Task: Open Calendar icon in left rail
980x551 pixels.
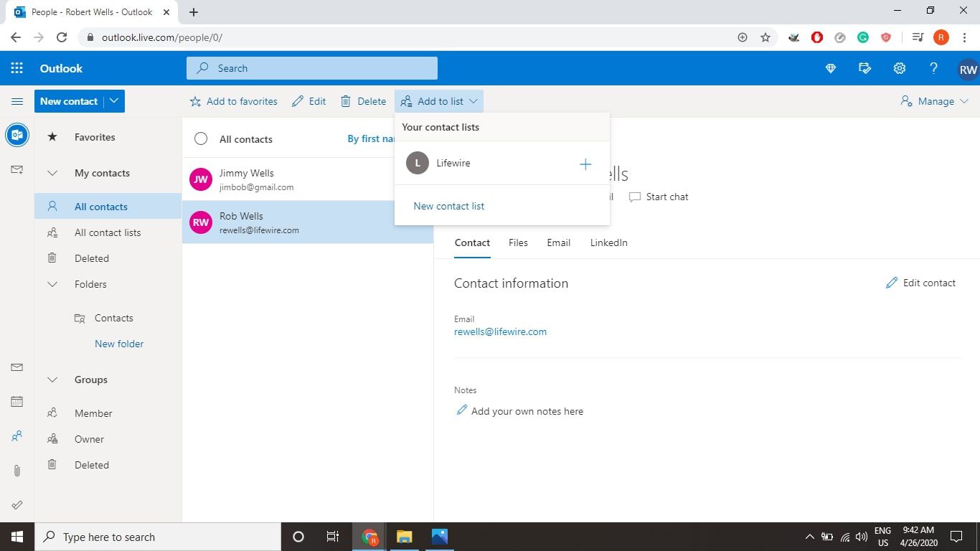Action: tap(17, 401)
